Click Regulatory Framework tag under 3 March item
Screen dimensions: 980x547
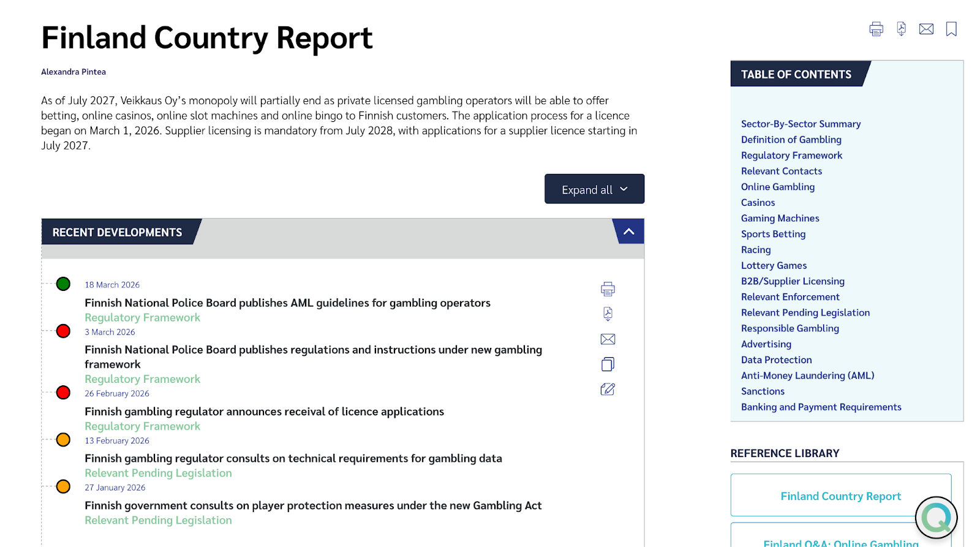click(142, 379)
